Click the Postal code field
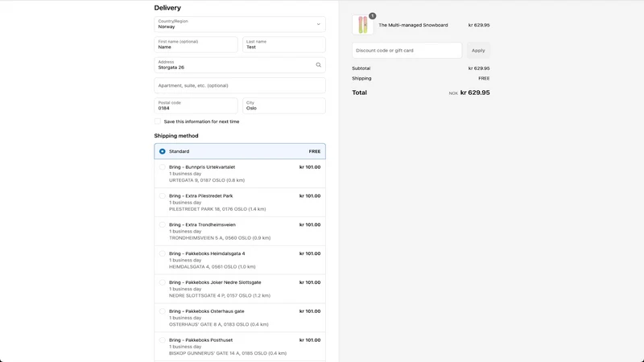 (x=196, y=106)
